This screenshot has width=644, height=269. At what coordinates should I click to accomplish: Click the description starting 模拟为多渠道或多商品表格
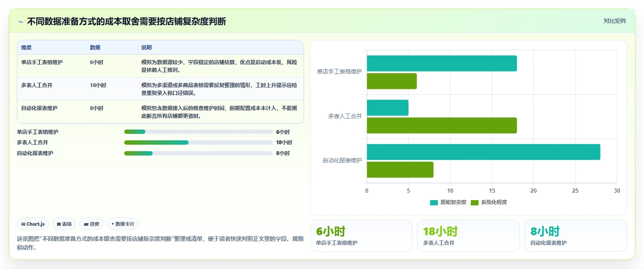219,89
